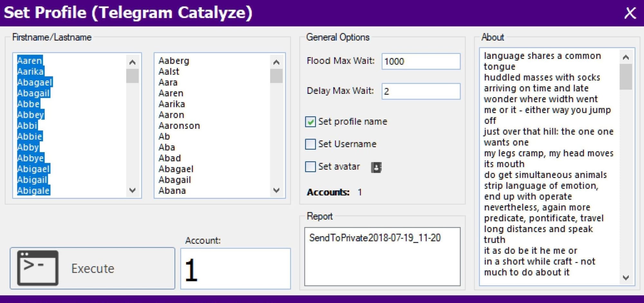Toggle the Set profile name checkbox
The image size is (644, 303).
[x=310, y=122]
